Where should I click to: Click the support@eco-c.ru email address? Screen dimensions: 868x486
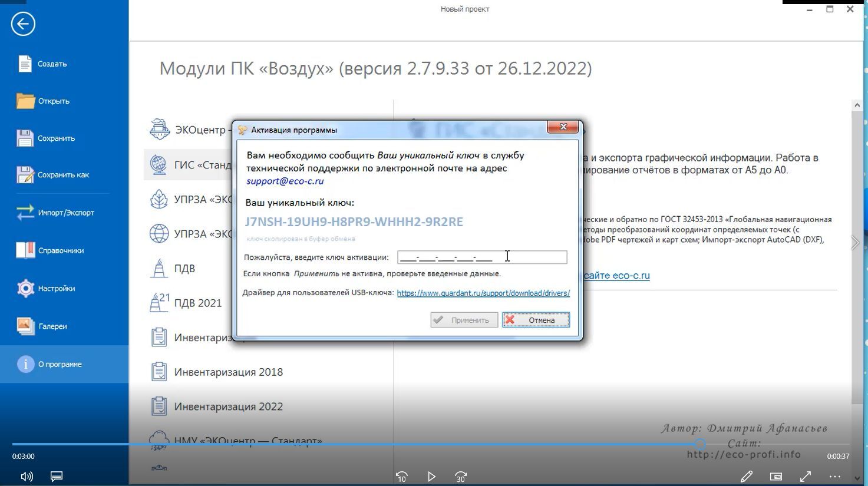[x=285, y=181]
